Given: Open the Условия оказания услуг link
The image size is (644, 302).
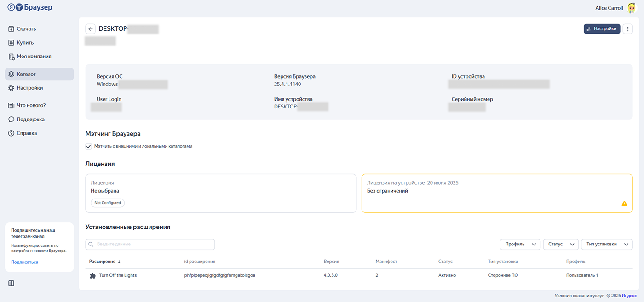Looking at the screenshot, I should coord(579,296).
